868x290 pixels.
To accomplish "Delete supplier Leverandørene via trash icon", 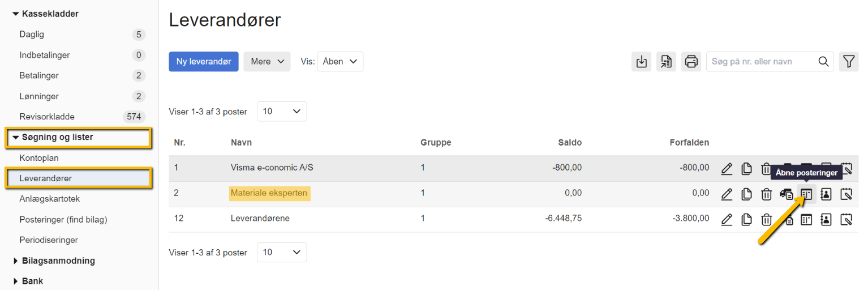I will coord(766,220).
